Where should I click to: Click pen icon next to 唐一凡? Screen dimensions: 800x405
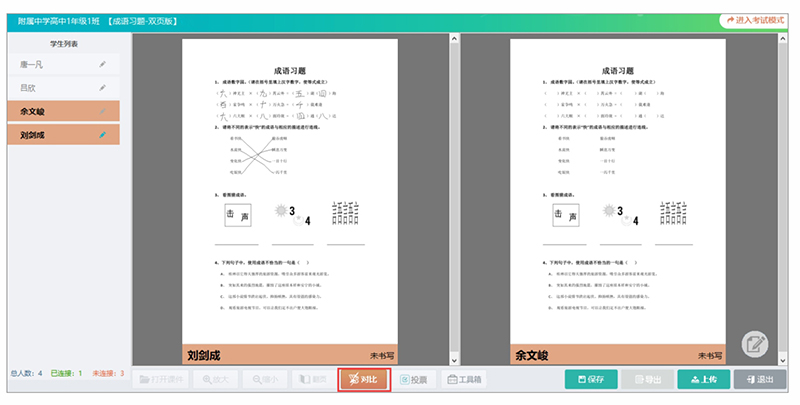(102, 64)
